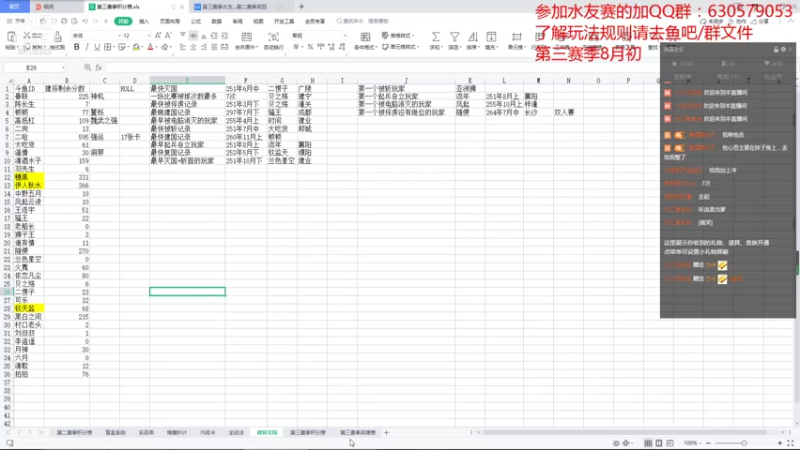The height and width of the screenshot is (450, 800).
Task: Click the eraser clear-format icon
Action: (x=165, y=47)
